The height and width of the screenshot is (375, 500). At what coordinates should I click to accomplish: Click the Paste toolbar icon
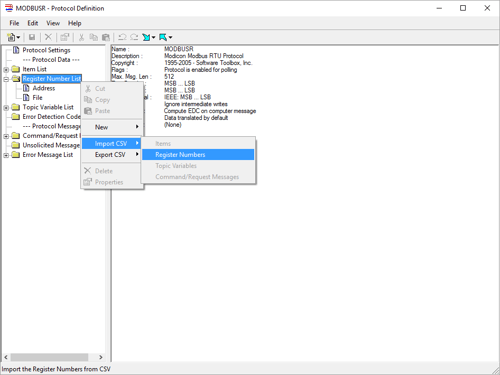106,37
